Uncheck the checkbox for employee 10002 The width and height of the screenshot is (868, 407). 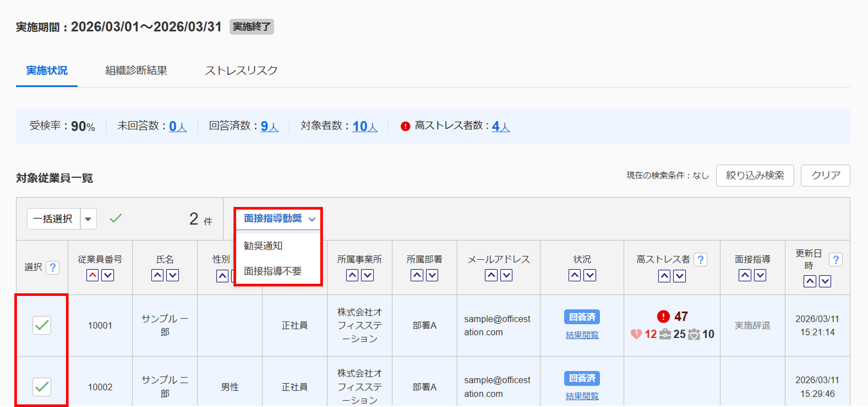pyautogui.click(x=42, y=387)
